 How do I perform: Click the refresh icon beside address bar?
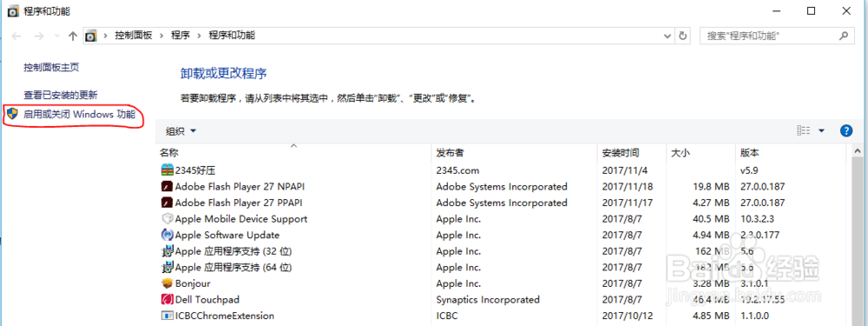[x=683, y=36]
